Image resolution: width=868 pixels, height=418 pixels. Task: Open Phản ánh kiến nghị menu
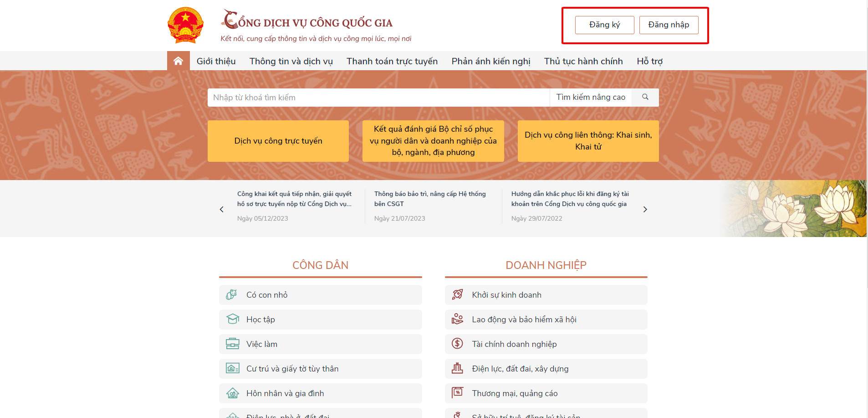click(x=491, y=61)
